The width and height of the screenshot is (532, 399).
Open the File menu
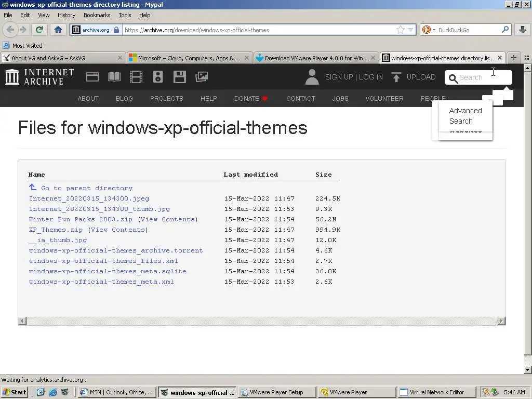[x=8, y=15]
